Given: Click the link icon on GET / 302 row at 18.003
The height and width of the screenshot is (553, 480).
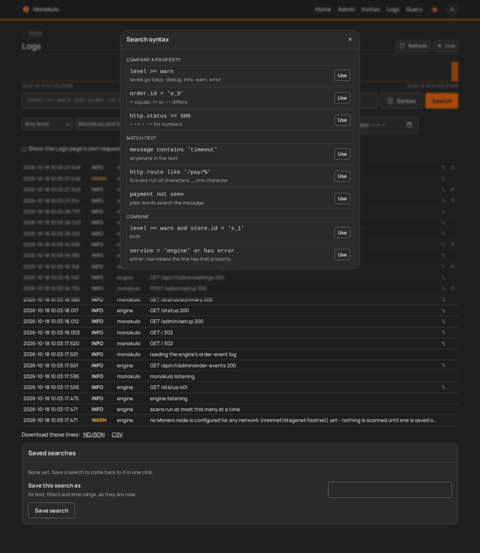Looking at the screenshot, I should [x=443, y=333].
